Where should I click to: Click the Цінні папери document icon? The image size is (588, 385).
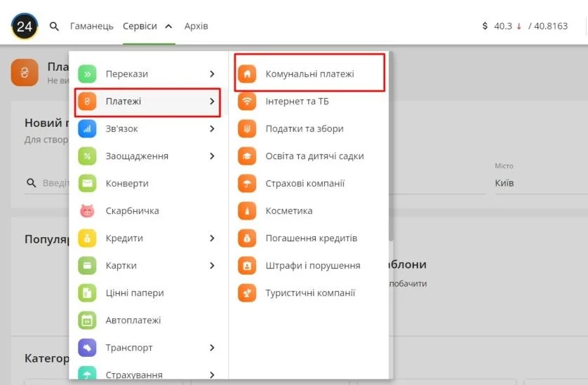(87, 292)
